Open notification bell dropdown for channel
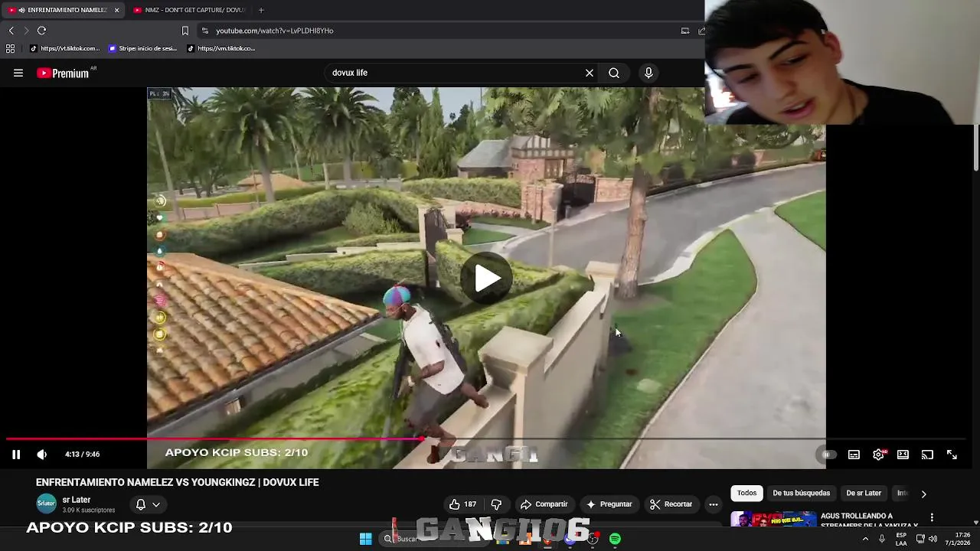The height and width of the screenshot is (551, 980). (148, 504)
